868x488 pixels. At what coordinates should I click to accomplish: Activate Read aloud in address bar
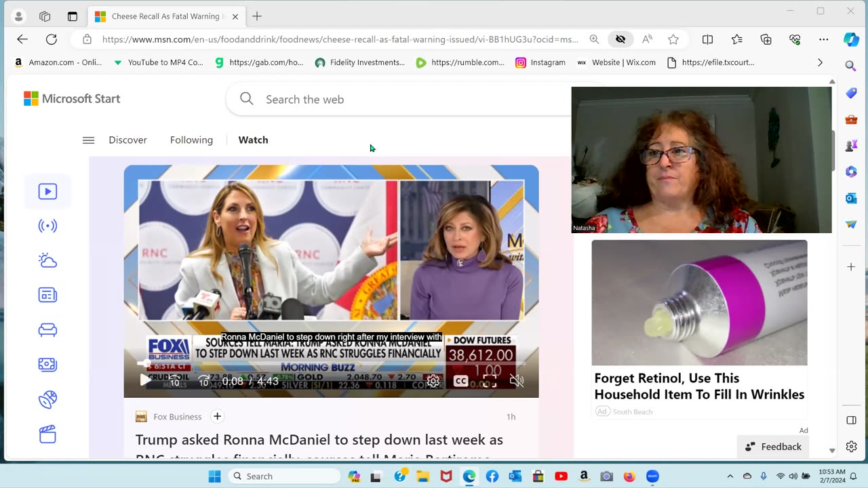[x=647, y=39]
